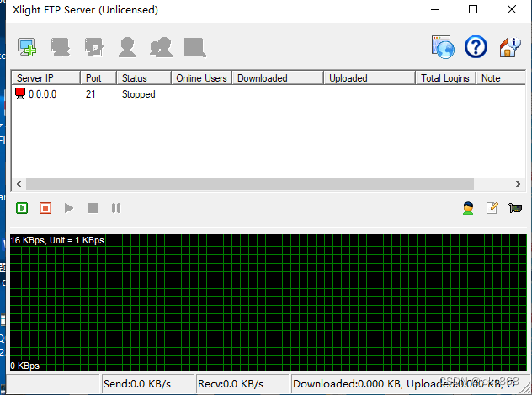Select the red server icon for 0.0.0.0

(x=20, y=93)
